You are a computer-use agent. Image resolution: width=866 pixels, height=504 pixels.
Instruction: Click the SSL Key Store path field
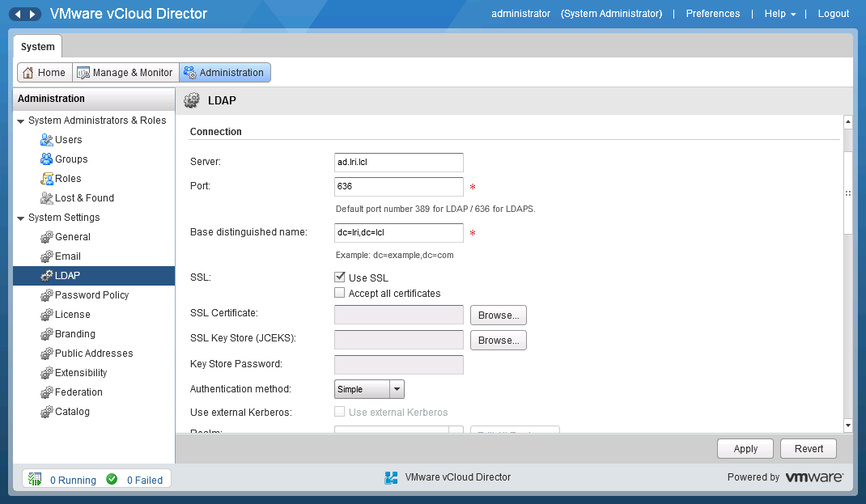(399, 340)
